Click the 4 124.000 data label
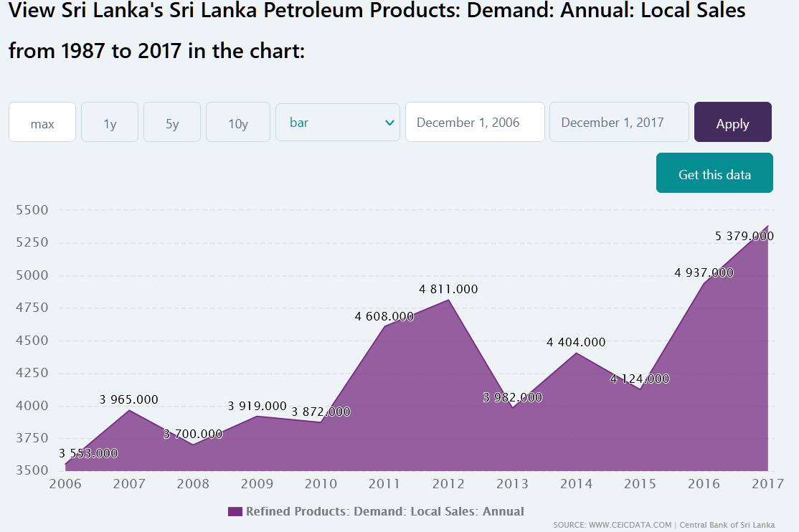799x532 pixels. (640, 379)
